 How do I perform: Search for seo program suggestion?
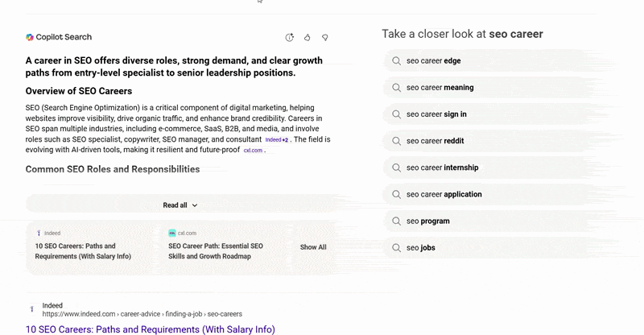pos(489,221)
